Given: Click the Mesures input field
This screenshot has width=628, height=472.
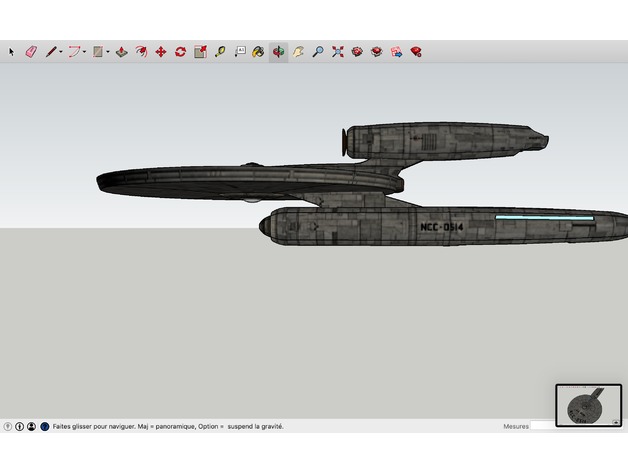Looking at the screenshot, I should [x=542, y=426].
